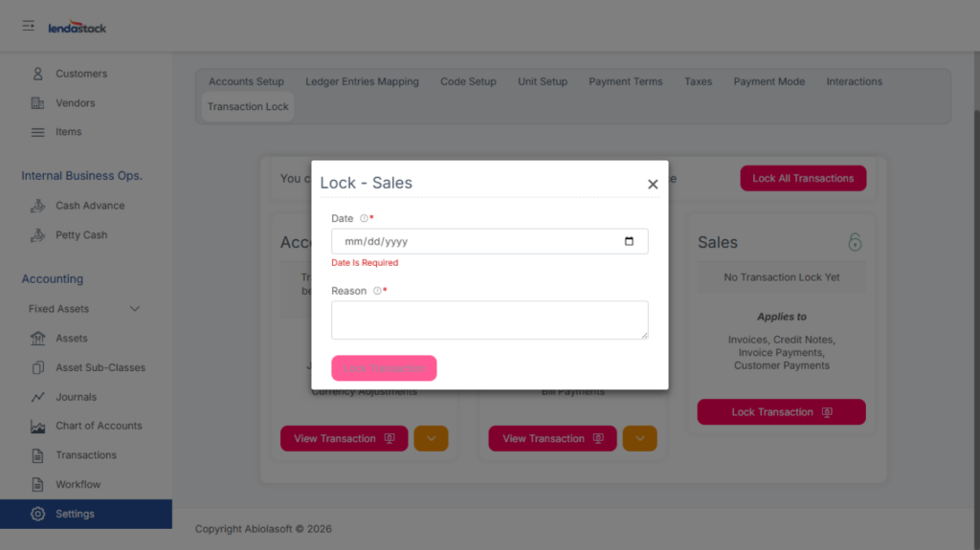Close the Lock - Sales dialog
Image resolution: width=980 pixels, height=550 pixels.
click(x=653, y=184)
